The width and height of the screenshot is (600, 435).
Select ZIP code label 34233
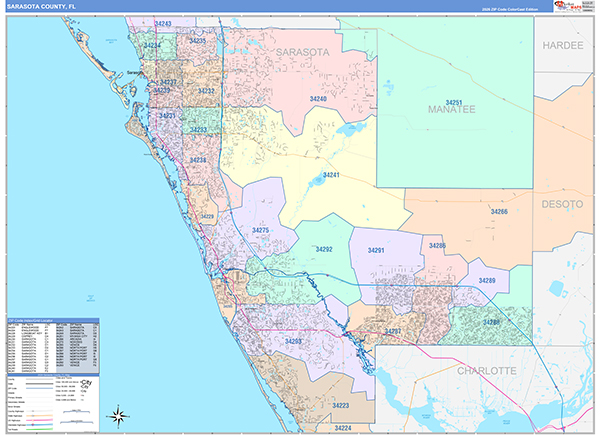[x=198, y=130]
